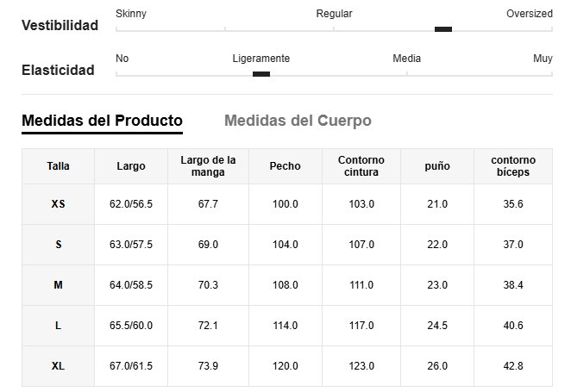Select the S size row label
The image size is (571, 392).
[59, 245]
